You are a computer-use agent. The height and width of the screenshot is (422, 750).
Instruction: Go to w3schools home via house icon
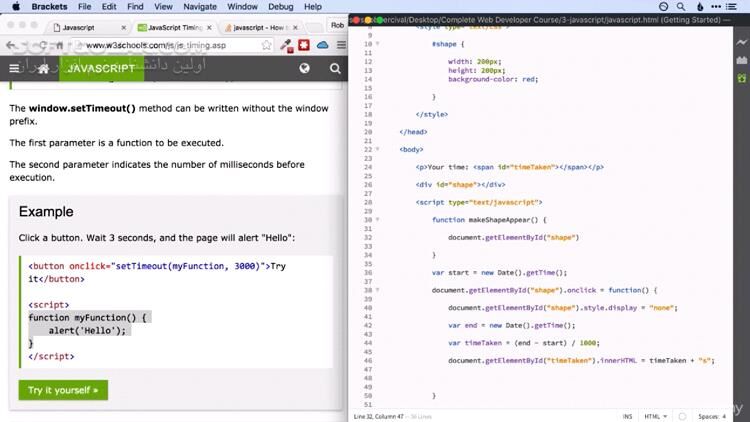click(x=42, y=68)
